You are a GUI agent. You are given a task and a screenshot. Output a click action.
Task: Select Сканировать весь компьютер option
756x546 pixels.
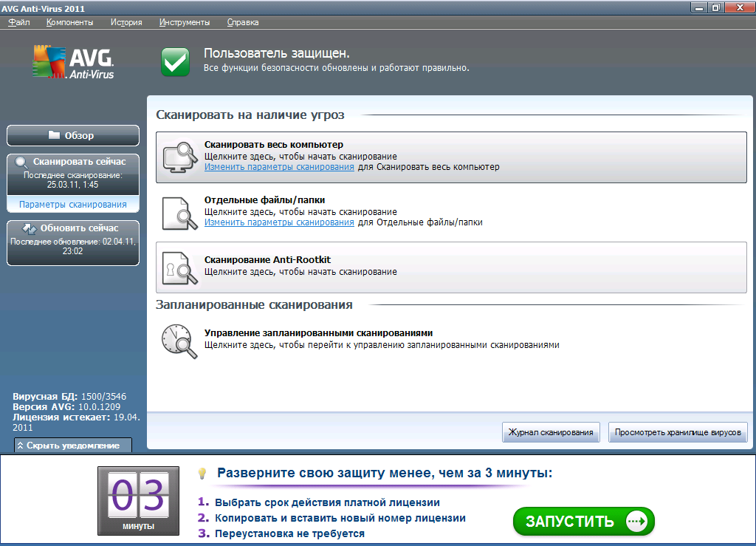click(451, 157)
